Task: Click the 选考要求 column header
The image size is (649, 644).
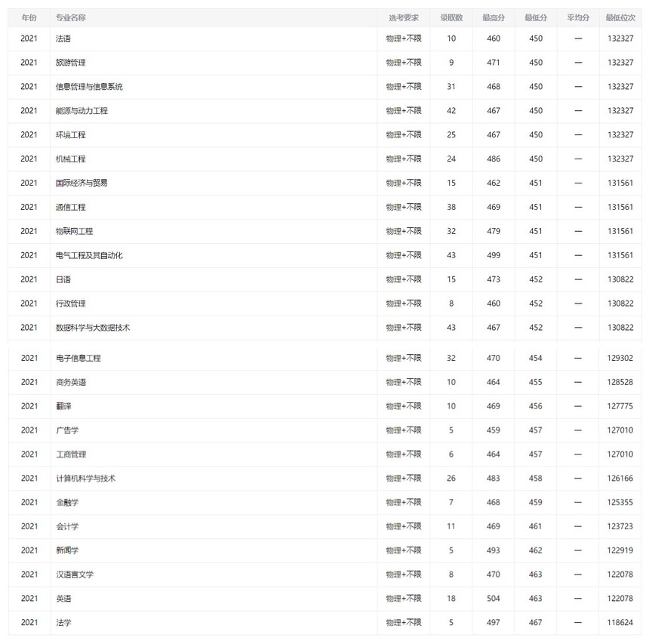Action: (x=404, y=17)
